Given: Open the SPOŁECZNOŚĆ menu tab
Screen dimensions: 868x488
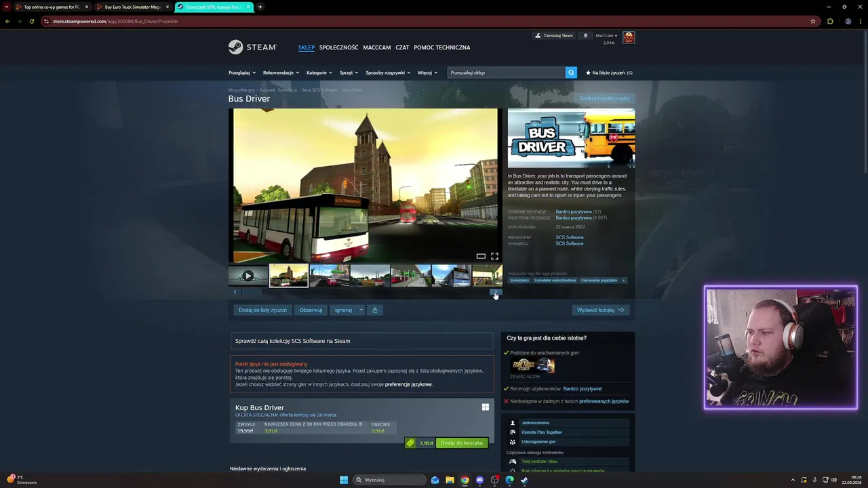Looking at the screenshot, I should click(x=338, y=47).
